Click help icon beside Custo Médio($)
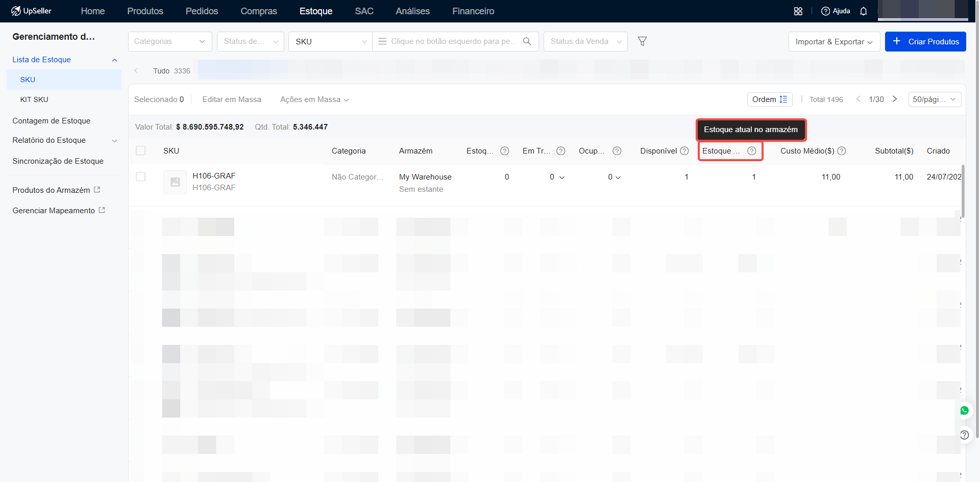The height and width of the screenshot is (482, 980). (x=842, y=151)
